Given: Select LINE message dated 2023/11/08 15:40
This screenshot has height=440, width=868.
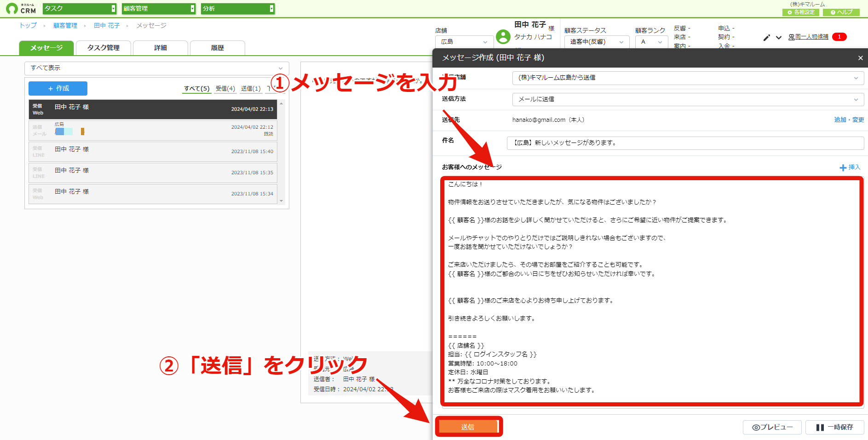Looking at the screenshot, I should point(153,152).
